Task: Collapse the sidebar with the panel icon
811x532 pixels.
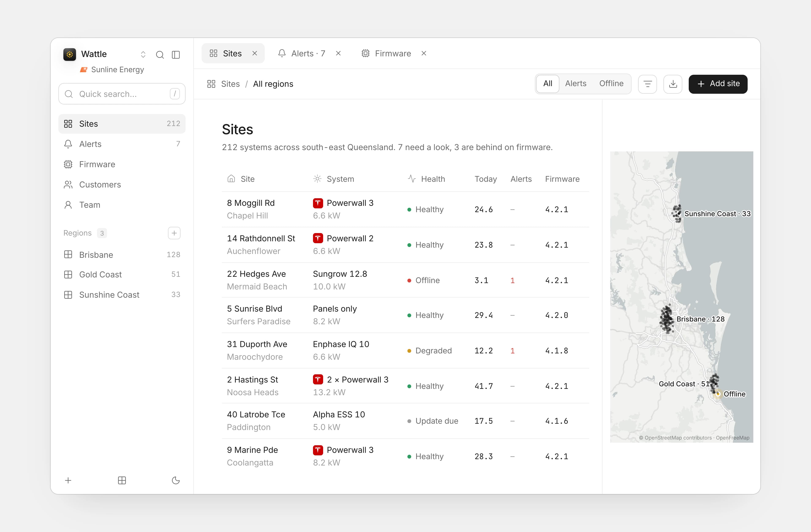Action: point(176,54)
